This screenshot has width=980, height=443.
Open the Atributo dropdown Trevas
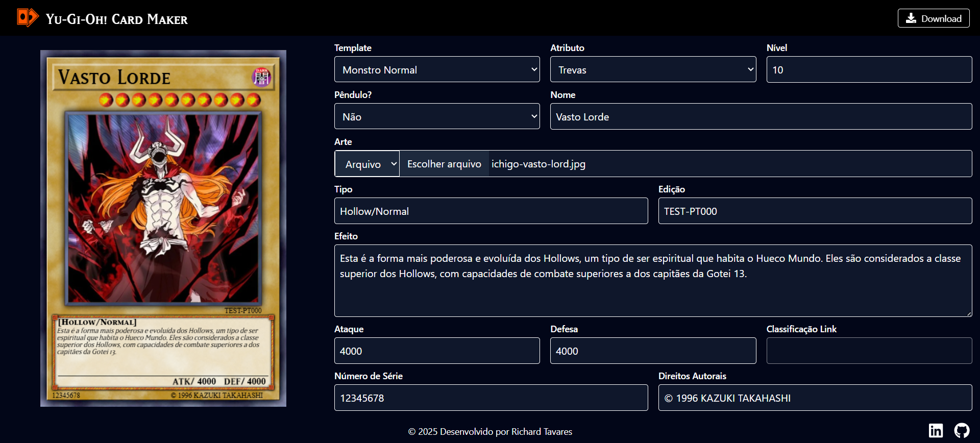tap(653, 69)
